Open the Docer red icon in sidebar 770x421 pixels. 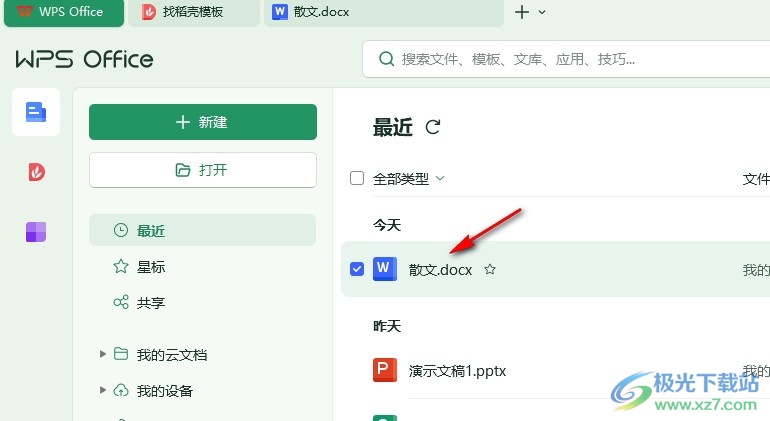pyautogui.click(x=36, y=172)
